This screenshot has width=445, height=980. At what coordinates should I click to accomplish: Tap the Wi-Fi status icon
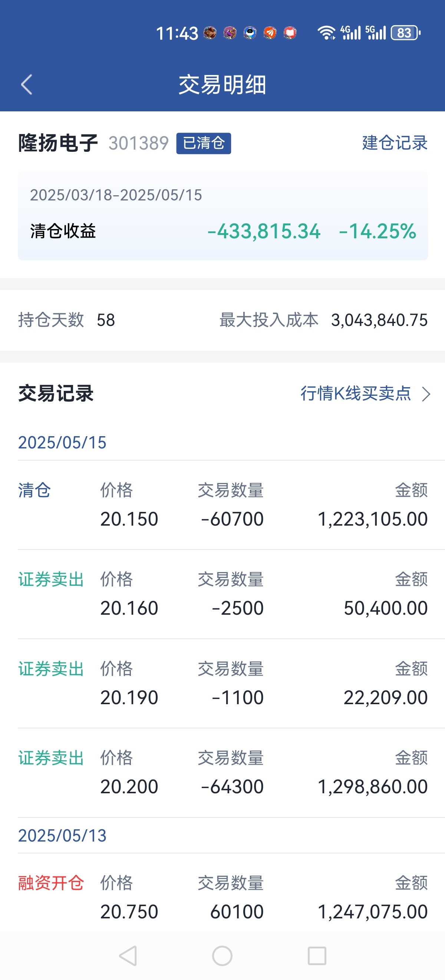[x=326, y=33]
